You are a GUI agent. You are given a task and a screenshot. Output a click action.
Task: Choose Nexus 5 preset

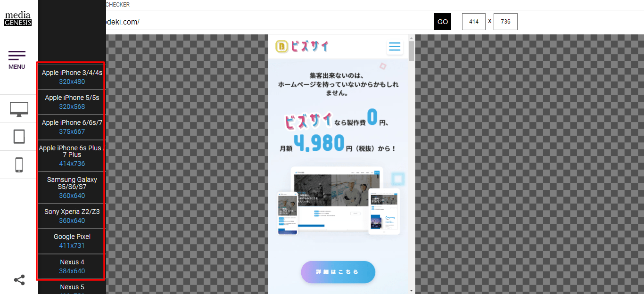click(x=72, y=287)
